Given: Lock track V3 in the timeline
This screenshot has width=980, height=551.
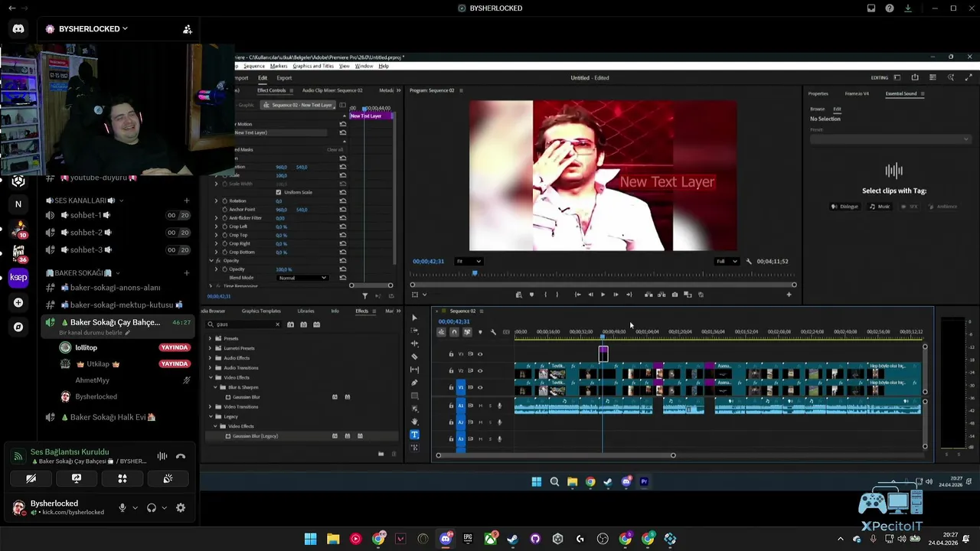Looking at the screenshot, I should (451, 354).
